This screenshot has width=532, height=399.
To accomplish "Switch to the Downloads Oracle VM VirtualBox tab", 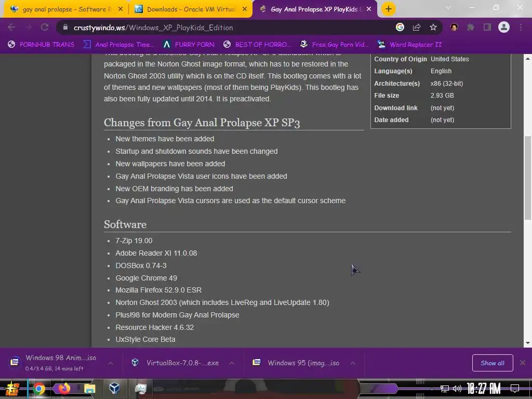I will click(x=191, y=9).
